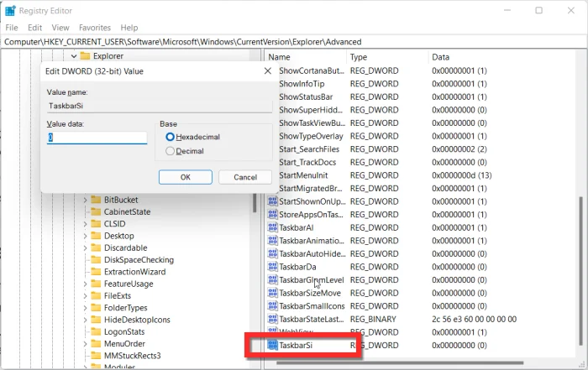Image resolution: width=588 pixels, height=370 pixels.
Task: Close the Edit DWORD dialog with X
Action: coord(268,70)
